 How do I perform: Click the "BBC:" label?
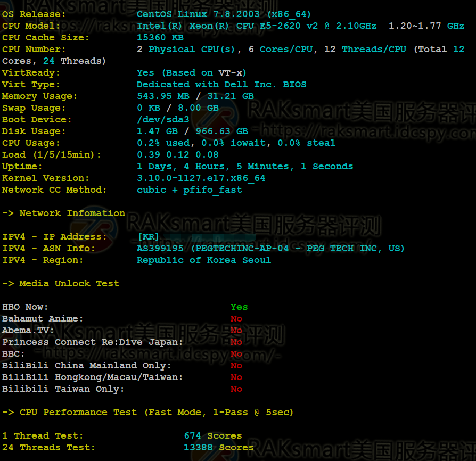click(13, 354)
